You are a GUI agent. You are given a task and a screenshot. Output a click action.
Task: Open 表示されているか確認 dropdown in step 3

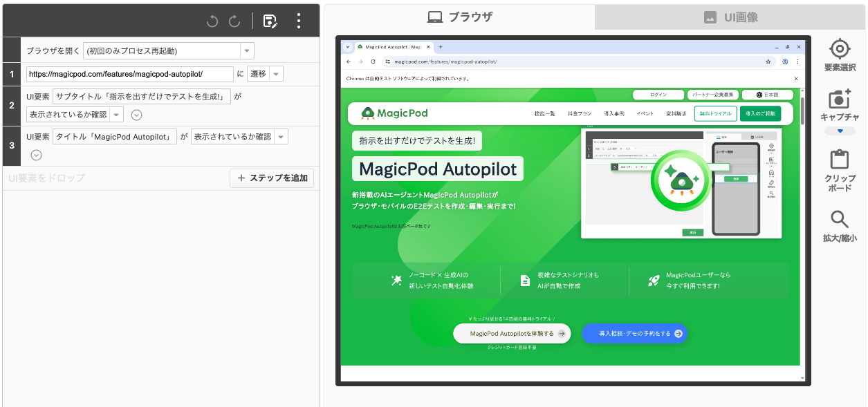[279, 136]
